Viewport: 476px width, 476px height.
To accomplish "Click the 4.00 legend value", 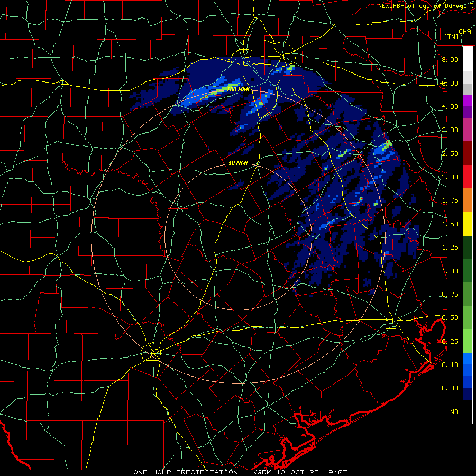I will (x=450, y=106).
